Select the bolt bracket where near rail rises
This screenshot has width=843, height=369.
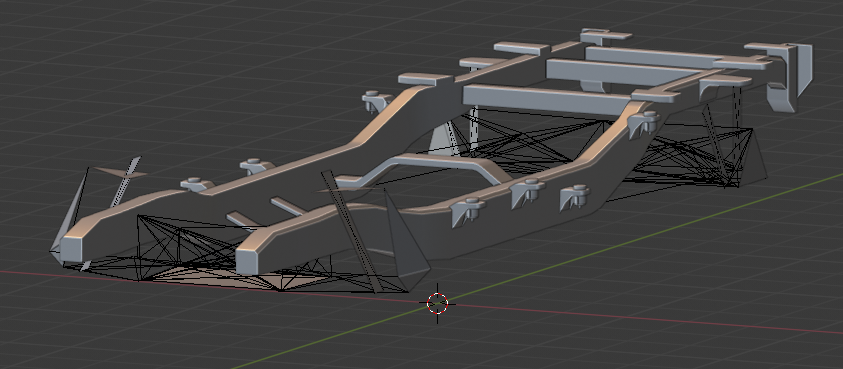643,124
